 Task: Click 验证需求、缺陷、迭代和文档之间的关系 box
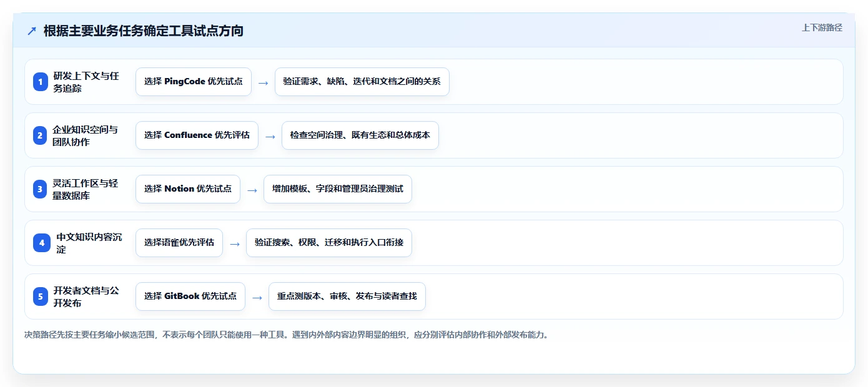pos(362,82)
